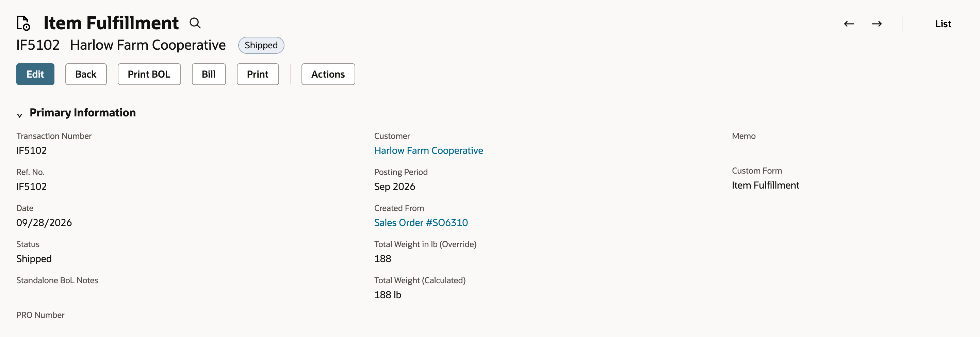This screenshot has height=337, width=980.
Task: Open the Harlow Farm Cooperative customer link
Action: click(x=428, y=150)
